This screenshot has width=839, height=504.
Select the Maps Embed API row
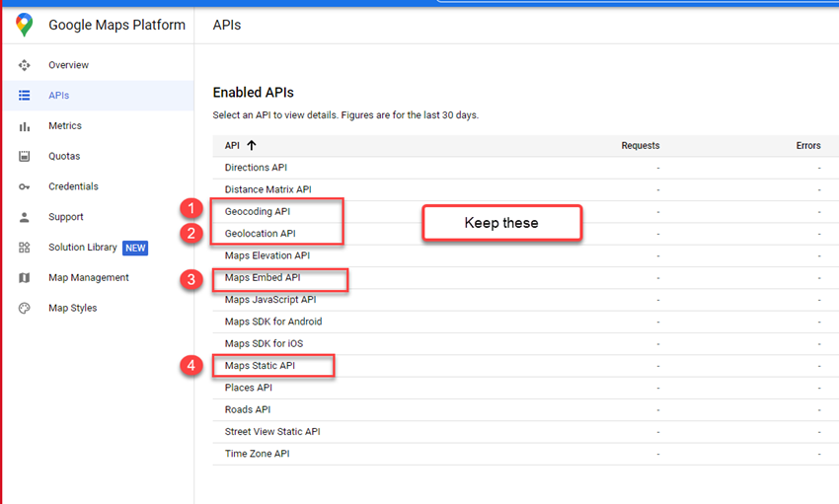tap(262, 278)
